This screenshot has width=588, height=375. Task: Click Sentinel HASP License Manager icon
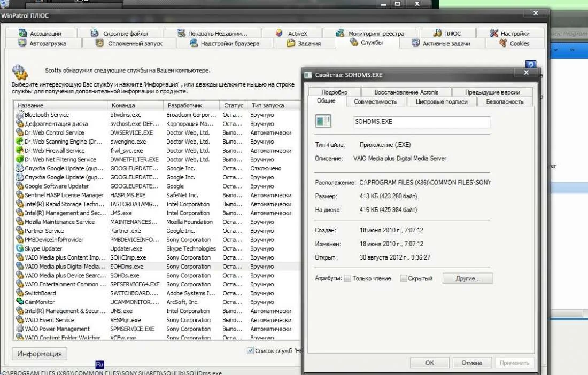click(20, 195)
